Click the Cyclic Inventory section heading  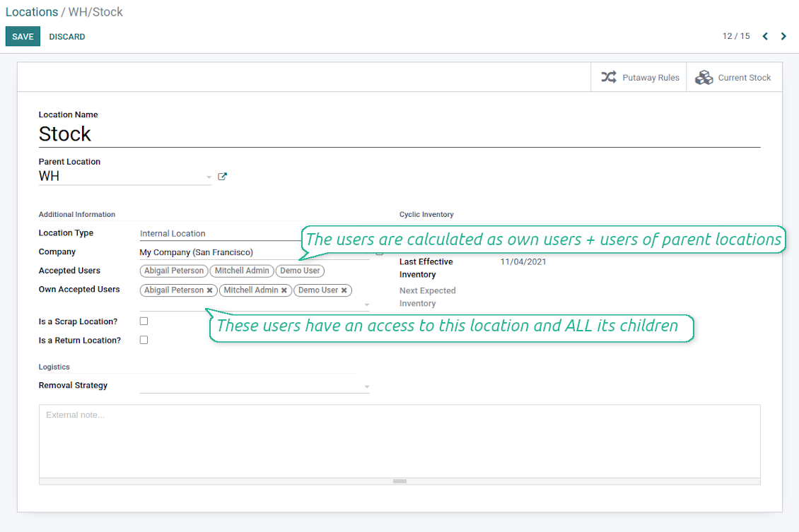point(426,214)
